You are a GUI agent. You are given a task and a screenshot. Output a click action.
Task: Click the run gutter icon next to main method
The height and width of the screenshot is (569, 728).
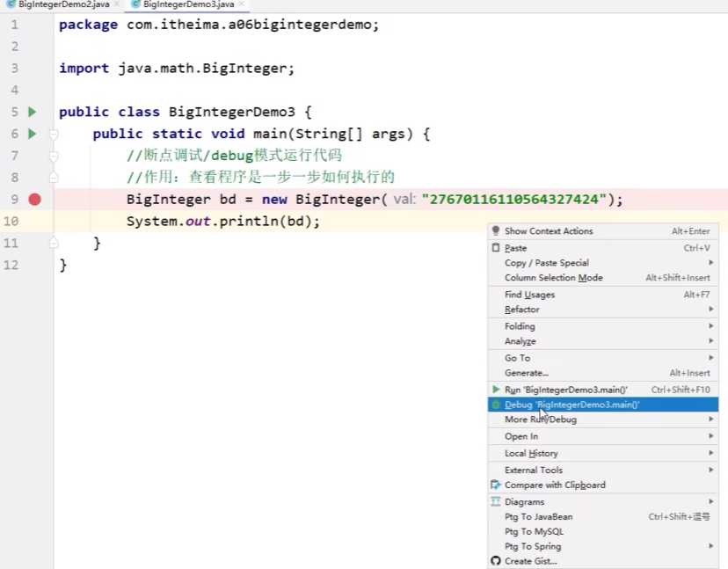pyautogui.click(x=31, y=133)
